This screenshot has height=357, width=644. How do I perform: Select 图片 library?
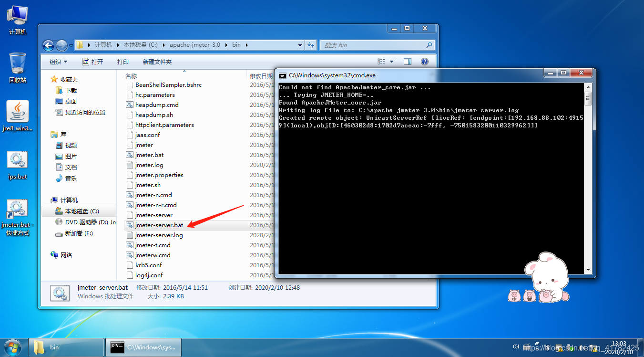pyautogui.click(x=66, y=156)
